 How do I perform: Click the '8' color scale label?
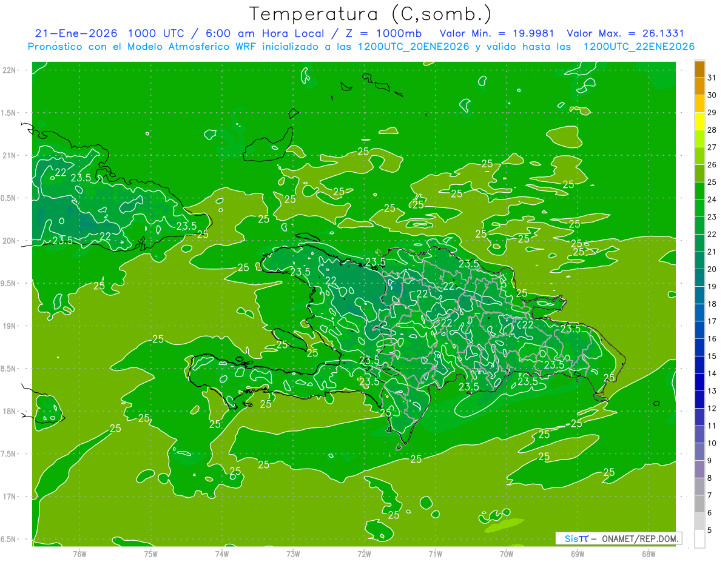pyautogui.click(x=710, y=478)
